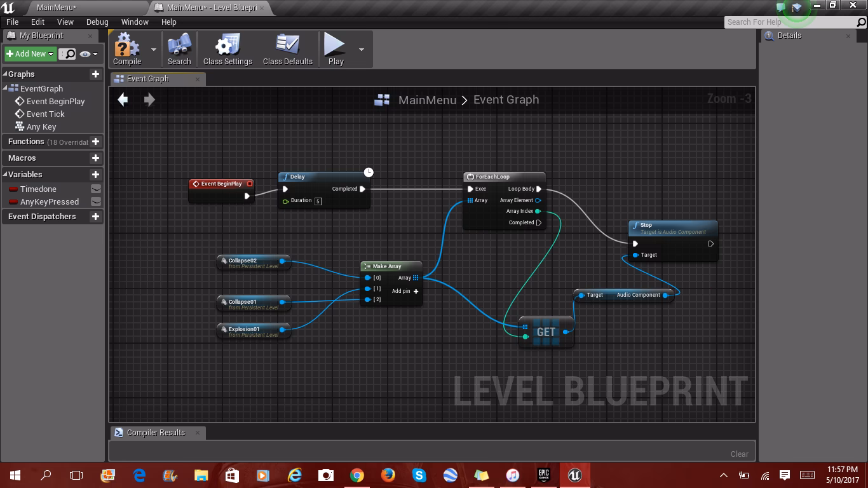
Task: Open Play options dropdown arrow
Action: pos(362,49)
